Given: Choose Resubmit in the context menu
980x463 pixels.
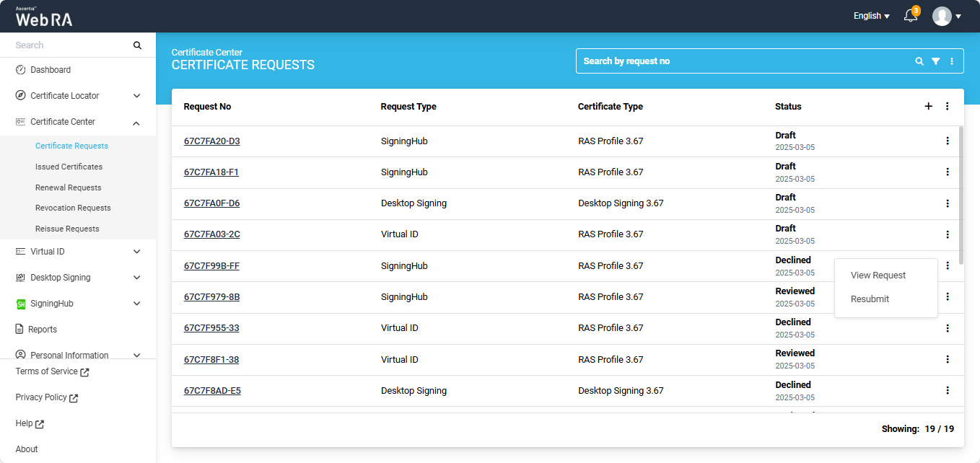Looking at the screenshot, I should coord(870,299).
